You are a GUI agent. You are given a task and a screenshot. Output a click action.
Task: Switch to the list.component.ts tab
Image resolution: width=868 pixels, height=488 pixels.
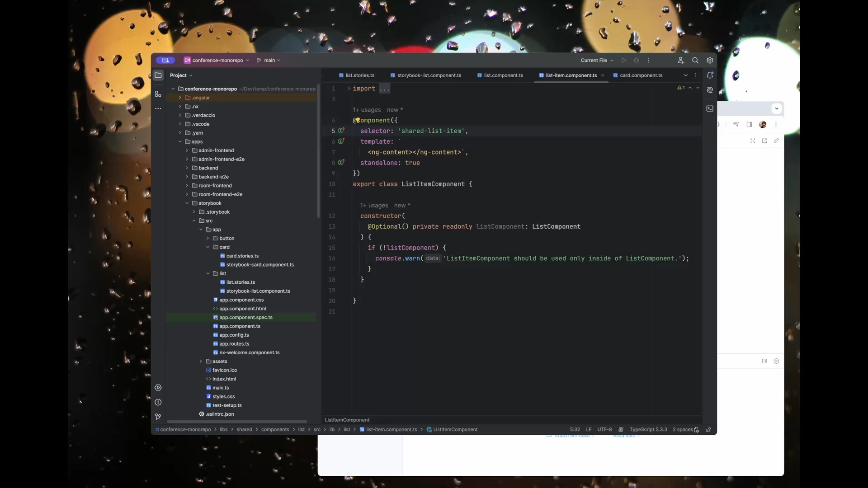coord(500,75)
